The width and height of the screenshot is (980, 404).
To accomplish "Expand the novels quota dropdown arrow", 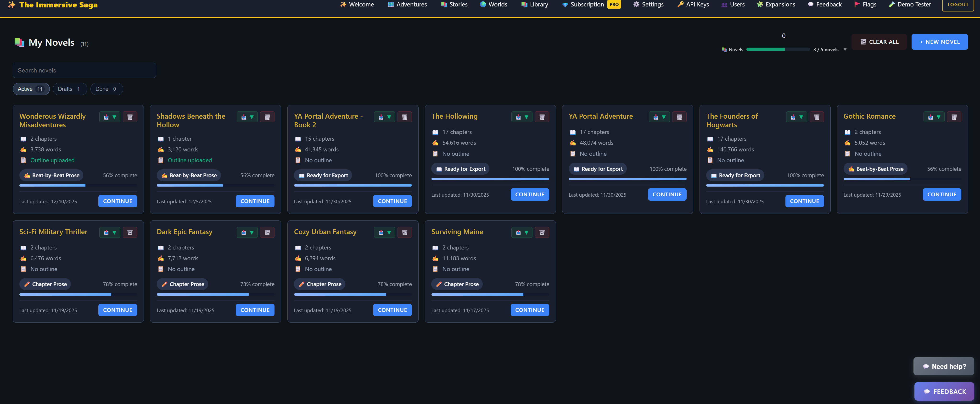I will point(845,50).
